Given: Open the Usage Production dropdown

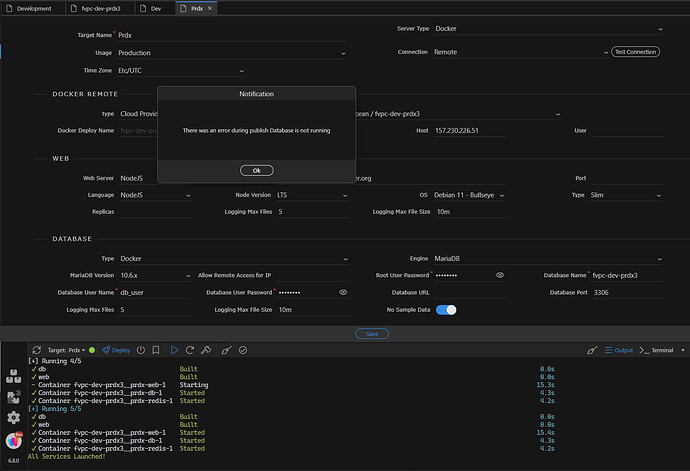Looking at the screenshot, I should (232, 53).
